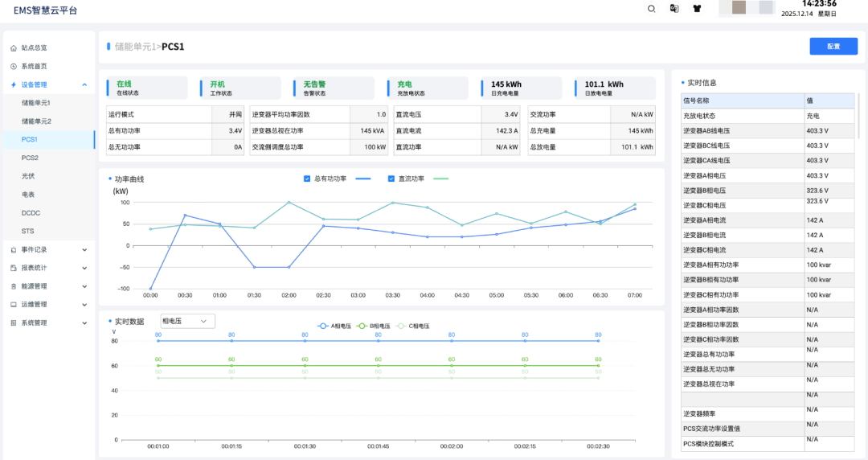Select PCS2 in the sidebar
This screenshot has width=868, height=460.
pyautogui.click(x=30, y=158)
